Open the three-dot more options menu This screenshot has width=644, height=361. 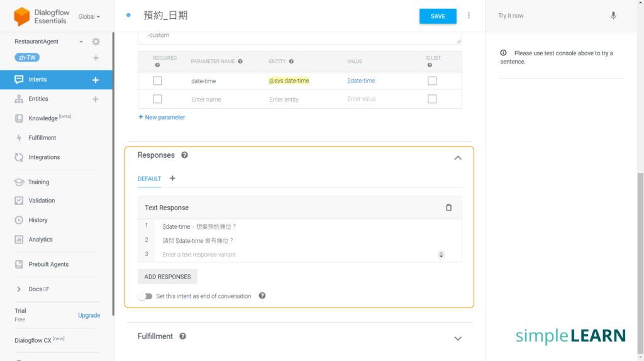click(x=469, y=16)
